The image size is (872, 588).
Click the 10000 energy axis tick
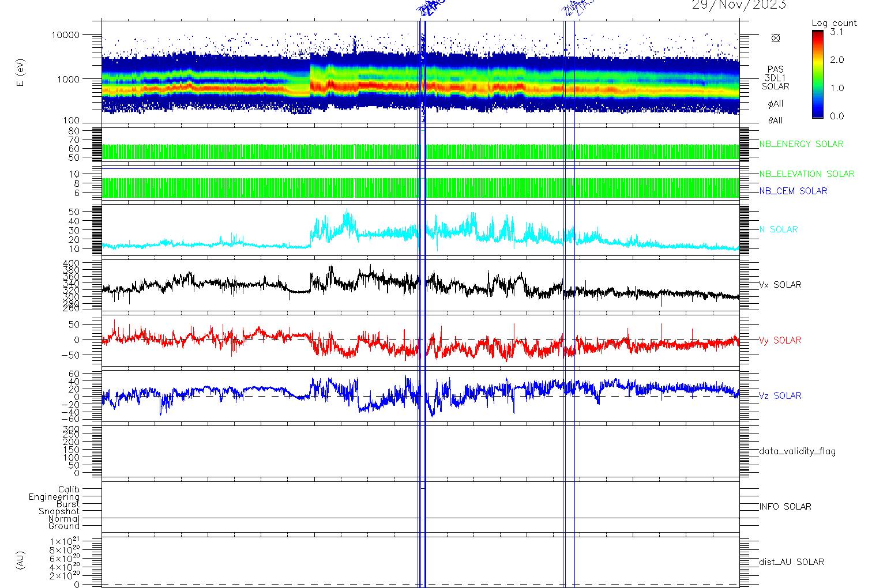click(x=65, y=35)
